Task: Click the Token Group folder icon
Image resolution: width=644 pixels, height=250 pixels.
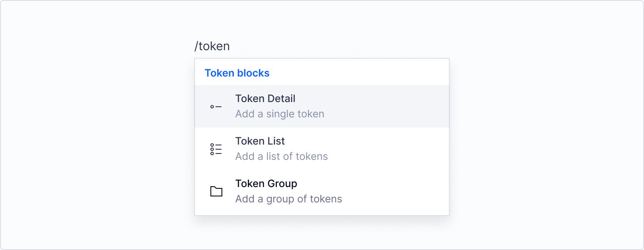Action: point(216,191)
